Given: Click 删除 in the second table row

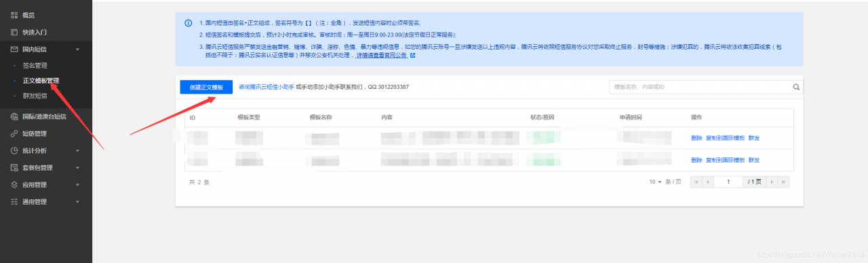Looking at the screenshot, I should point(696,160).
